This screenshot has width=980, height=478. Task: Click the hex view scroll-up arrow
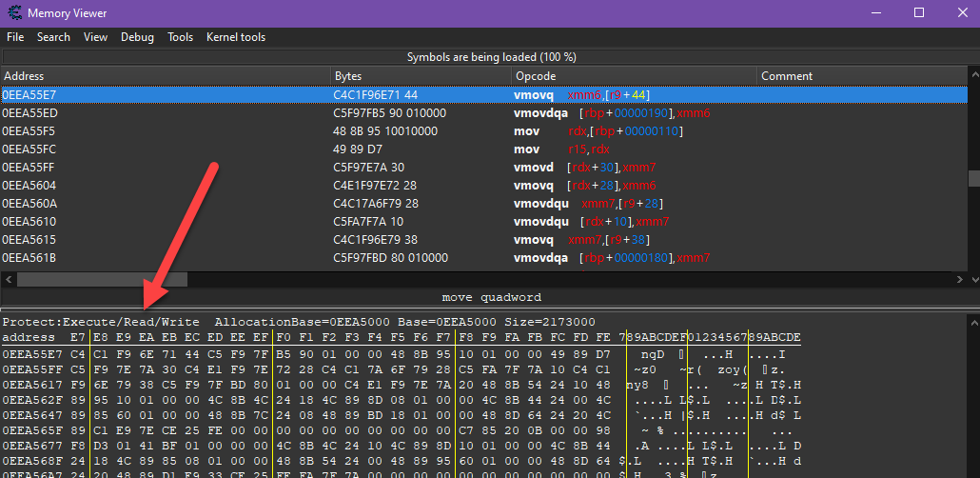(x=973, y=322)
